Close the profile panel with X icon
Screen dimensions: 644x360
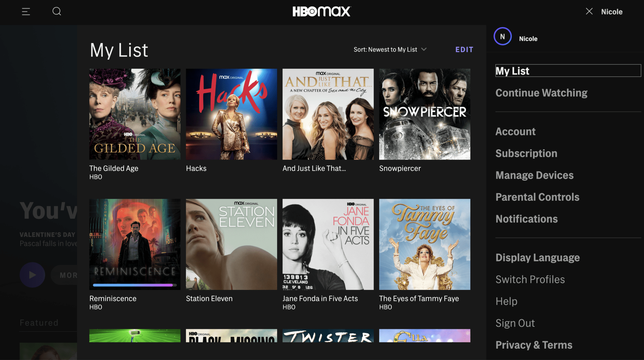click(589, 12)
